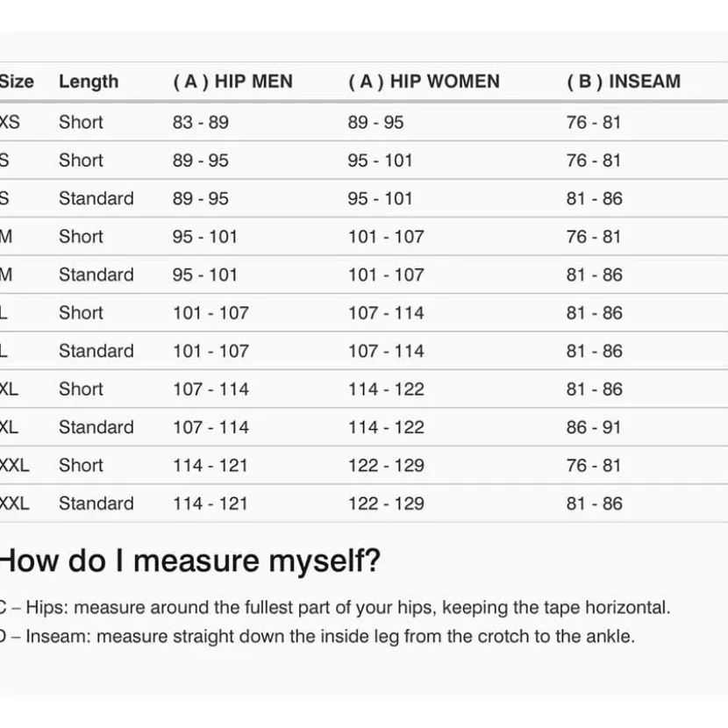The height and width of the screenshot is (728, 728).
Task: Select XL Short hip men 107 - 114
Action: pos(211,389)
